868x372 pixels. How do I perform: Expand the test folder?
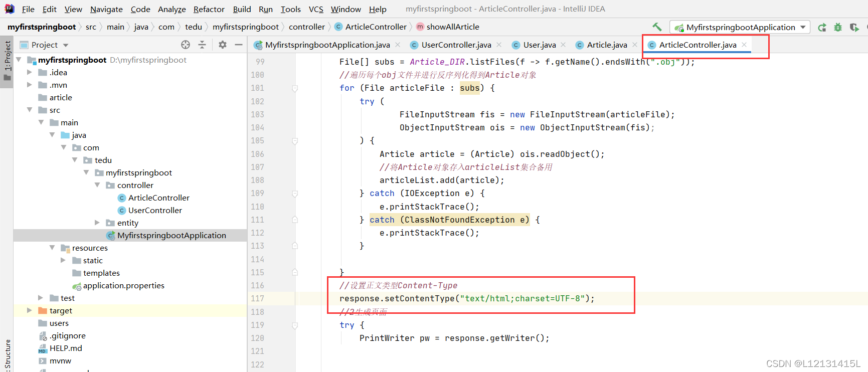coord(41,298)
